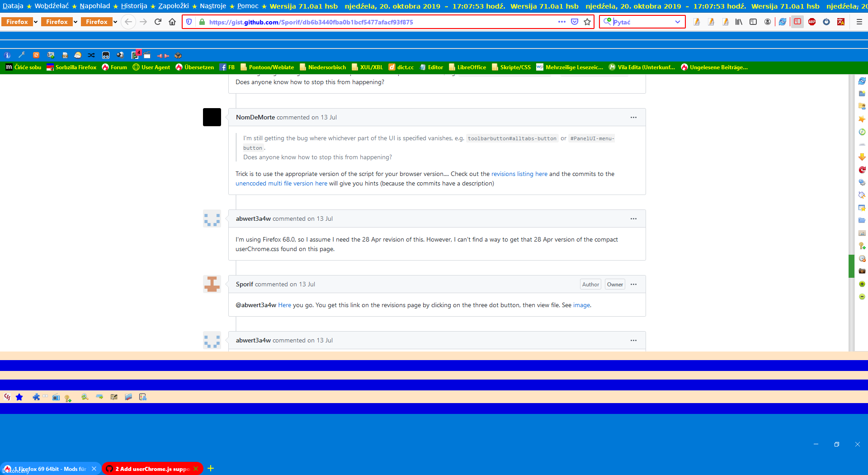
Task: Click the Pytać search field
Action: tap(642, 22)
